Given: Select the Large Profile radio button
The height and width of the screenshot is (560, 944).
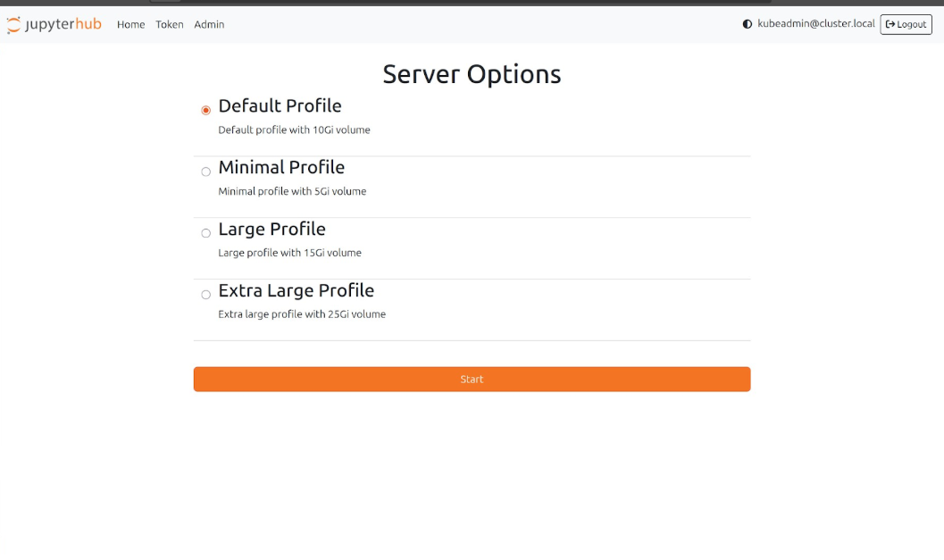Looking at the screenshot, I should (205, 232).
